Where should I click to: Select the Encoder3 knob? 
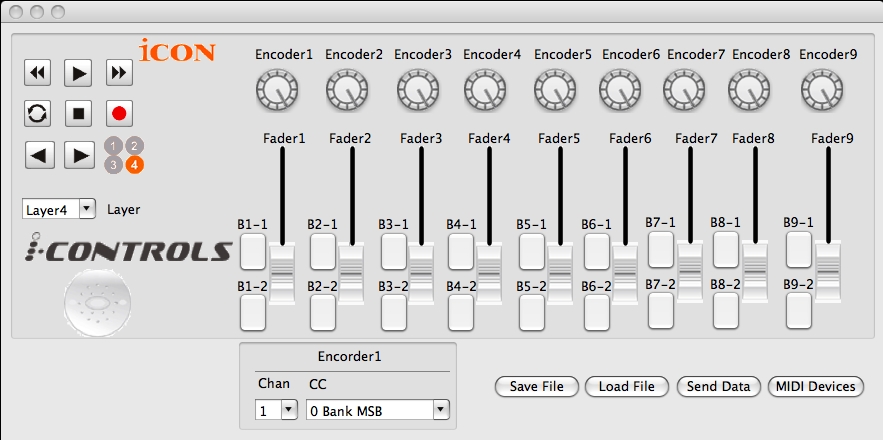(417, 90)
